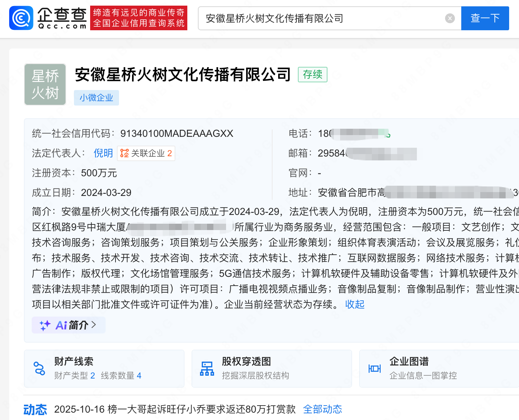
Task: Open 关联企业 2 related companies
Action: coord(151,153)
